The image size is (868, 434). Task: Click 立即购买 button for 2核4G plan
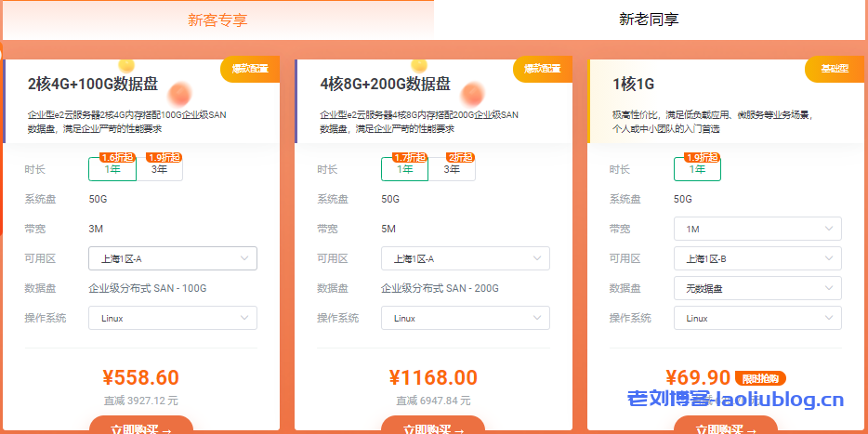(x=141, y=427)
